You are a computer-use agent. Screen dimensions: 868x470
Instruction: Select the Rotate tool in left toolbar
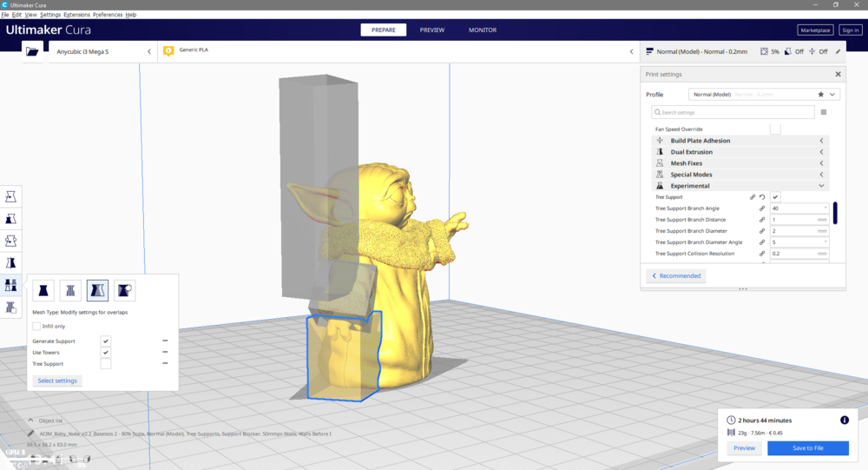point(10,242)
